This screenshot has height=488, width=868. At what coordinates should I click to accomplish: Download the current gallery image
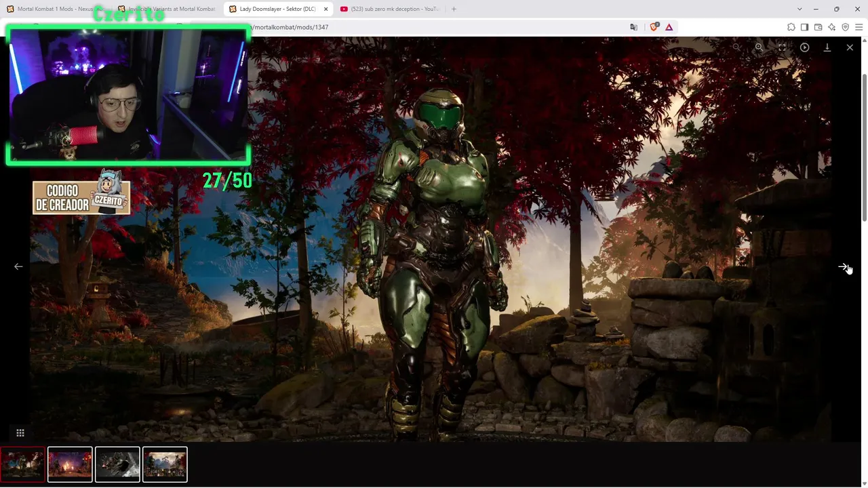(827, 47)
